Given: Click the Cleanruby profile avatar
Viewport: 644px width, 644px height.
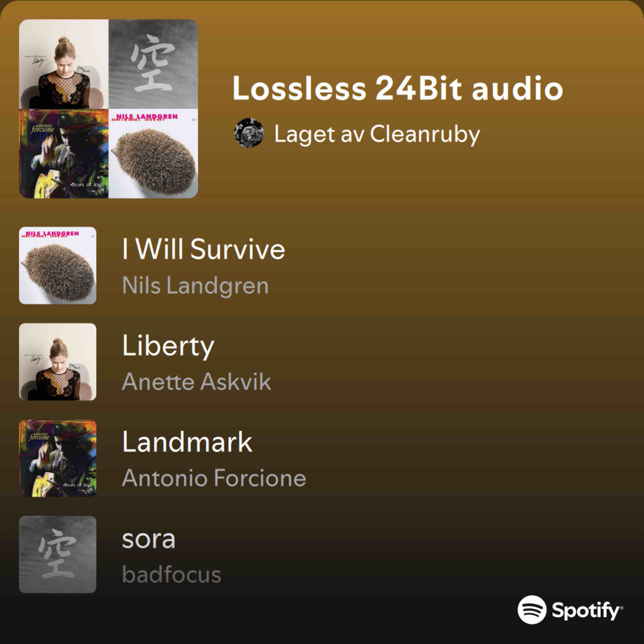Looking at the screenshot, I should (249, 133).
